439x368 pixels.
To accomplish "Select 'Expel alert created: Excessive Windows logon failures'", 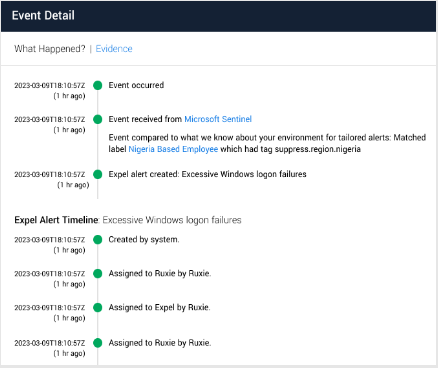I will [207, 174].
